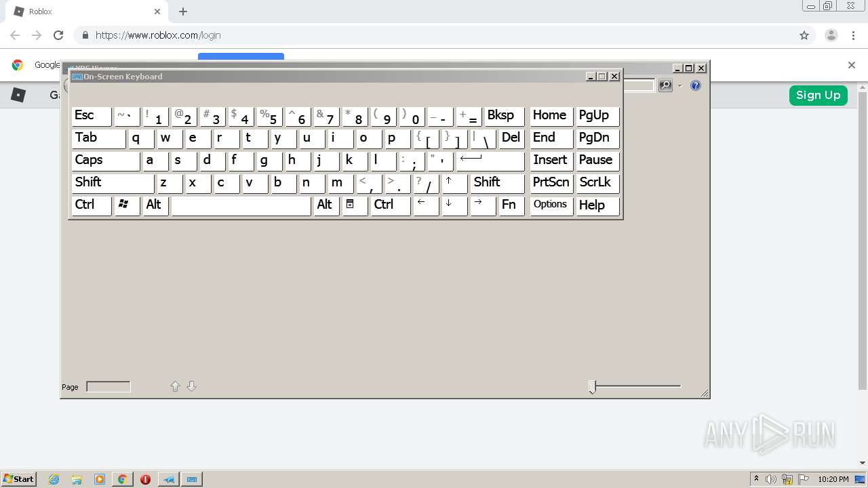The height and width of the screenshot is (488, 868).
Task: Click the Roblox logo on the page
Action: click(x=18, y=95)
